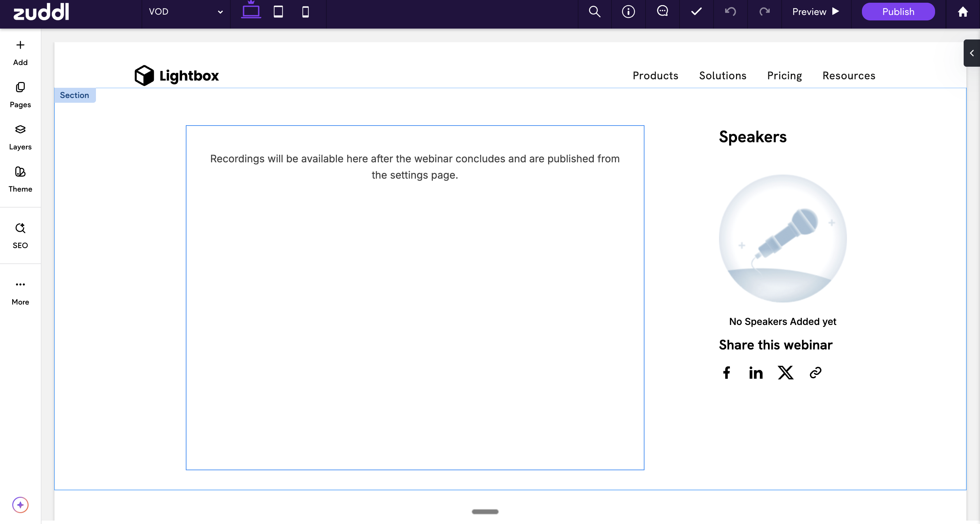Switch to mobile device view
Screen dimensions: 980x524
click(305, 12)
